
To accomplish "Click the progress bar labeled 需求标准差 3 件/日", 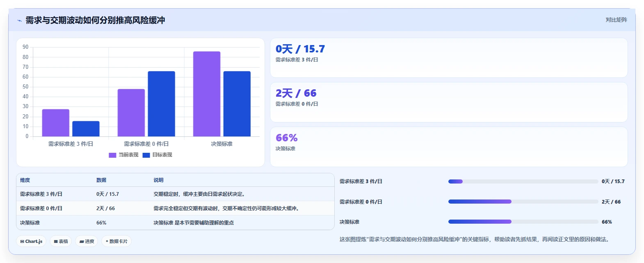I will coord(523,181).
